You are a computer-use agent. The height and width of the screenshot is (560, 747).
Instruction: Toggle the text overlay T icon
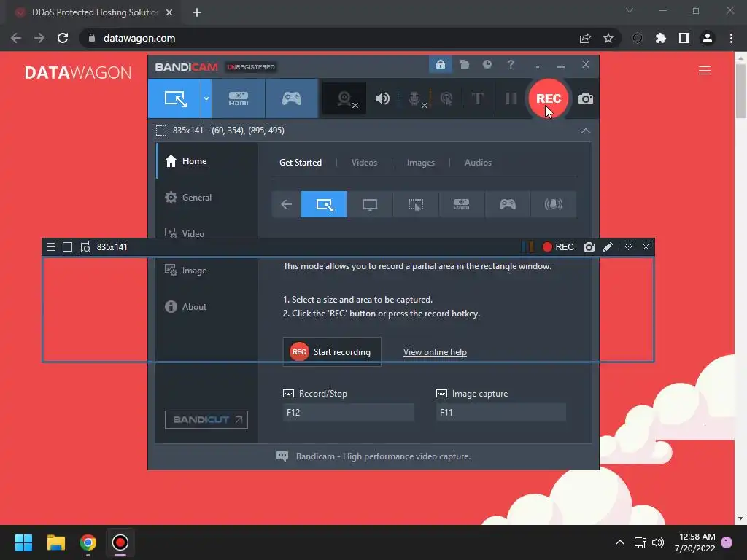tap(477, 98)
